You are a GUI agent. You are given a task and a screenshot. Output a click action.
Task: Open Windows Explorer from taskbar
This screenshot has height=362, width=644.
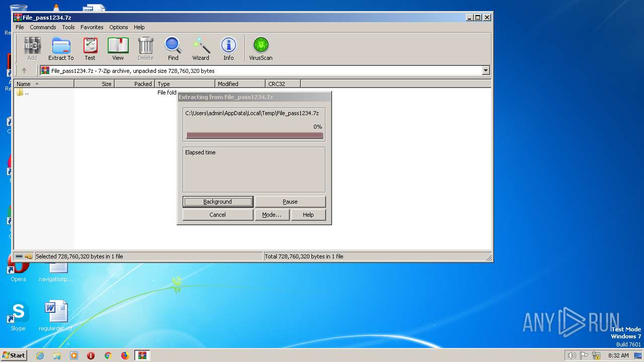pos(57,355)
